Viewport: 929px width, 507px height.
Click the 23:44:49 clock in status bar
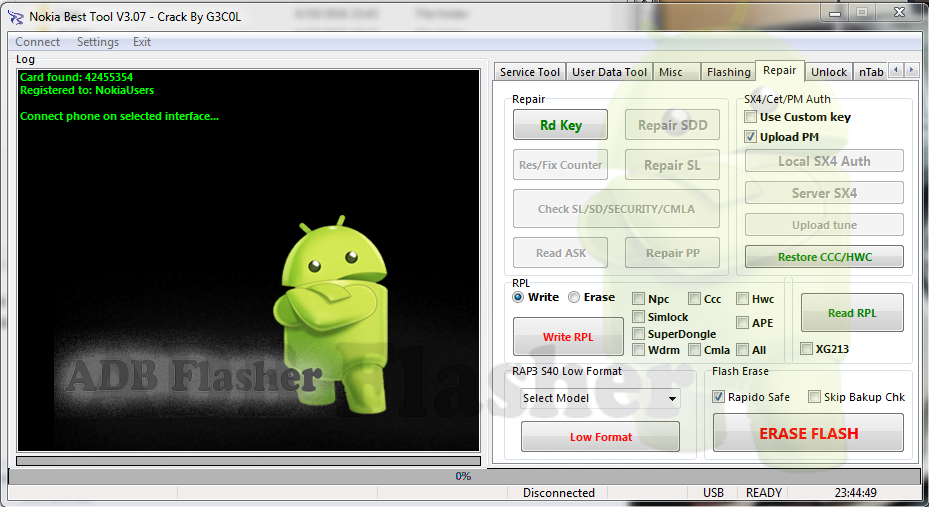point(856,493)
